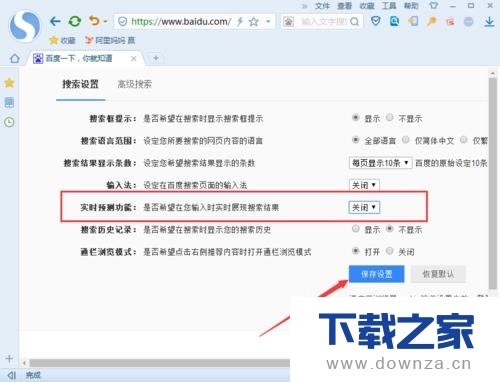Open the downloads arrow icon in the toolbar

pyautogui.click(x=489, y=22)
